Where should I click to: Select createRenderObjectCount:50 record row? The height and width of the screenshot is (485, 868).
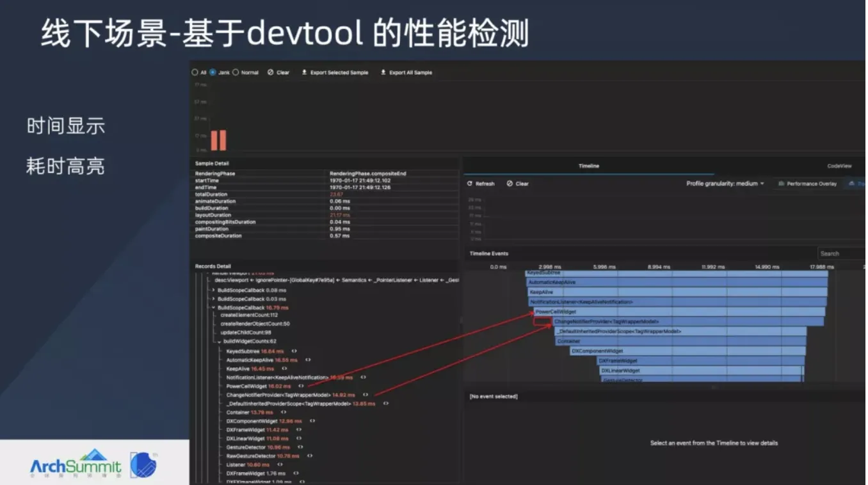pos(255,324)
